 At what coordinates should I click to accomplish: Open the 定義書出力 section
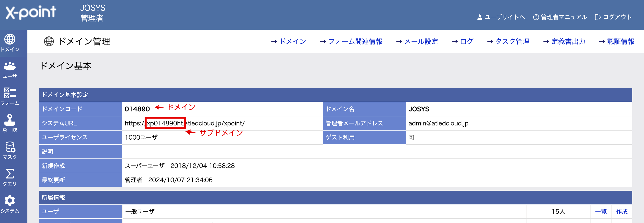pyautogui.click(x=564, y=42)
